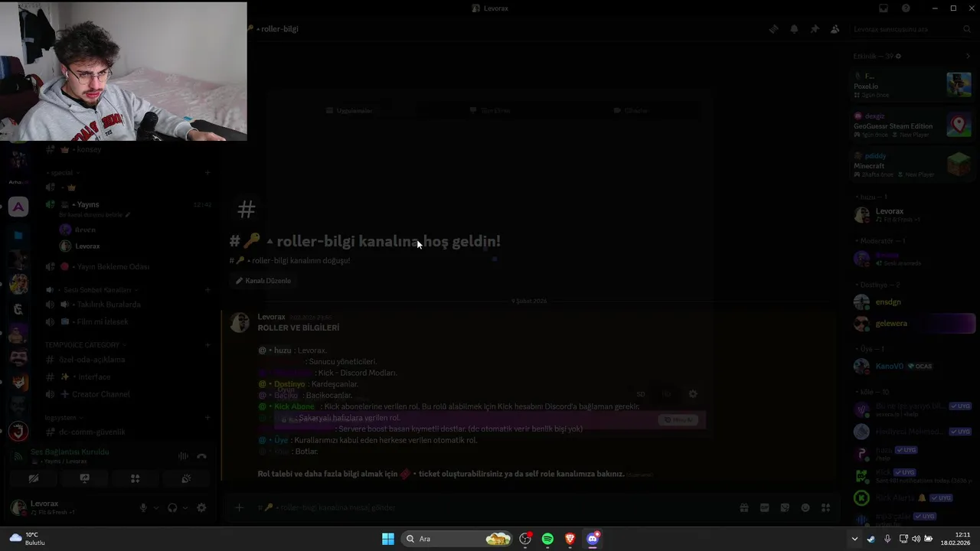Open the red J server icon
This screenshot has height=551, width=980.
point(18,432)
